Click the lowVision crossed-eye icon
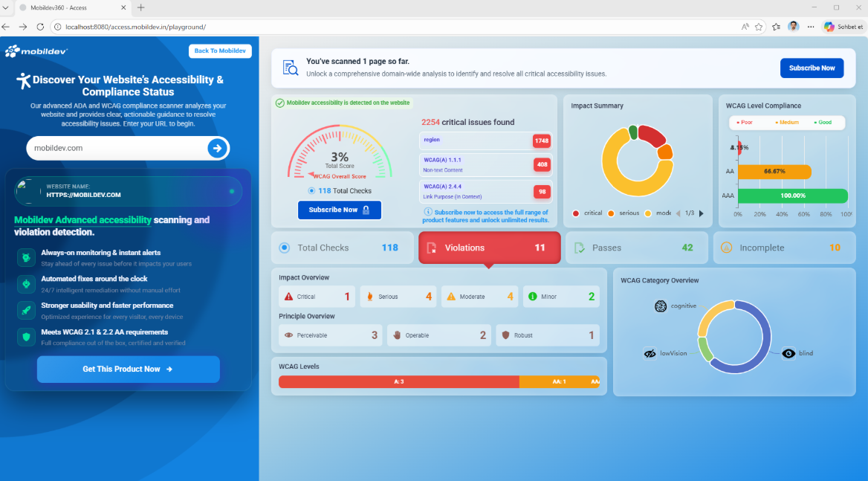The image size is (868, 481). 650,354
